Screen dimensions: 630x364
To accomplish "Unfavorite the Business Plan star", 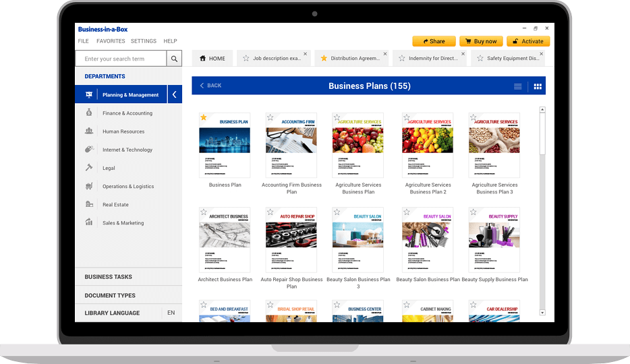I will tap(204, 117).
